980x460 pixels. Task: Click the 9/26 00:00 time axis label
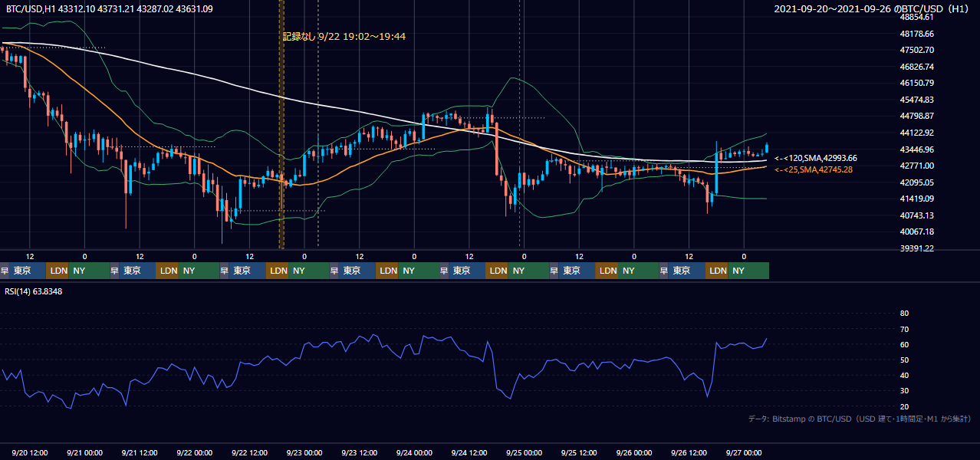pos(634,452)
